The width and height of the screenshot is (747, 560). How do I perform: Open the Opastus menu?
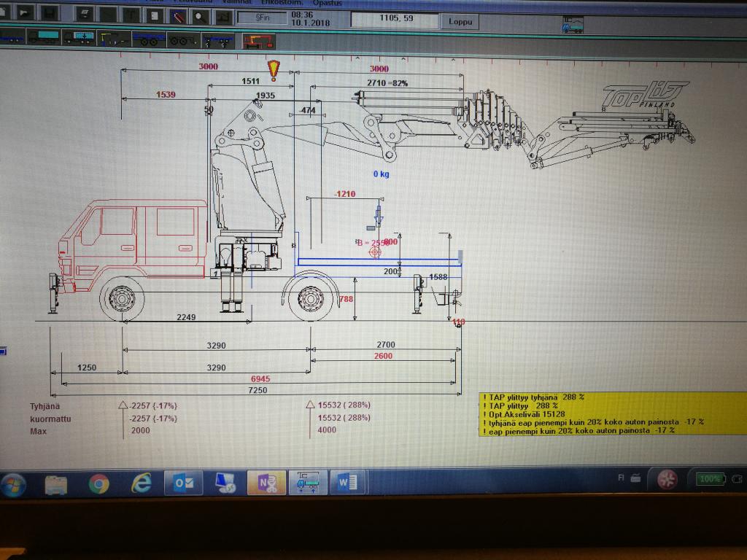tap(328, 3)
